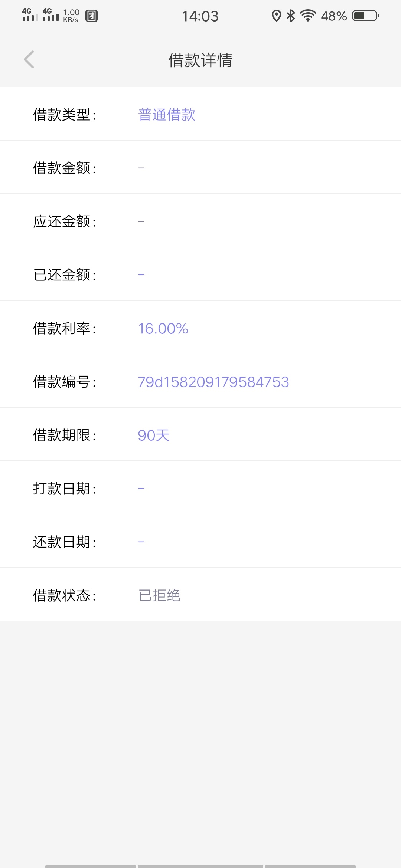Image resolution: width=401 pixels, height=868 pixels.
Task: Tap the 90天 loan term value
Action: [154, 435]
